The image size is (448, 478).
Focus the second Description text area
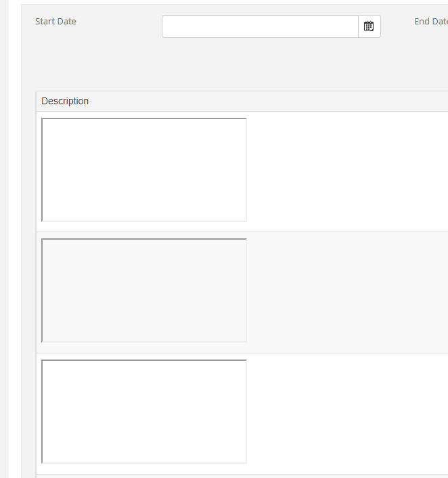coord(144,290)
